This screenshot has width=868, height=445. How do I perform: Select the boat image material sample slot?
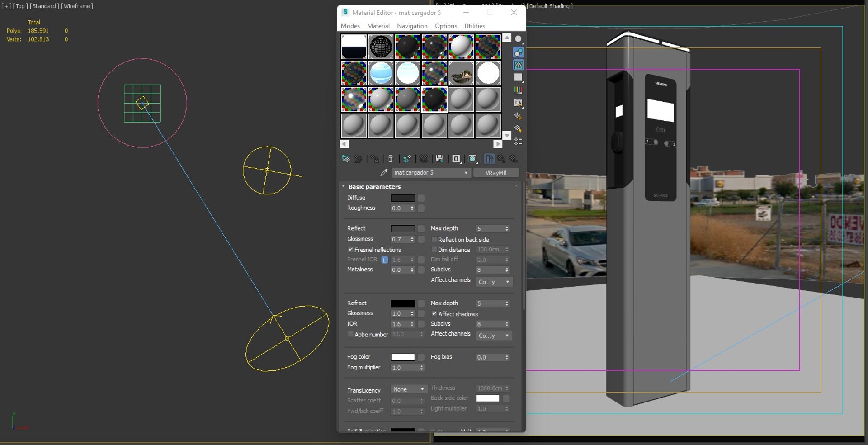461,73
